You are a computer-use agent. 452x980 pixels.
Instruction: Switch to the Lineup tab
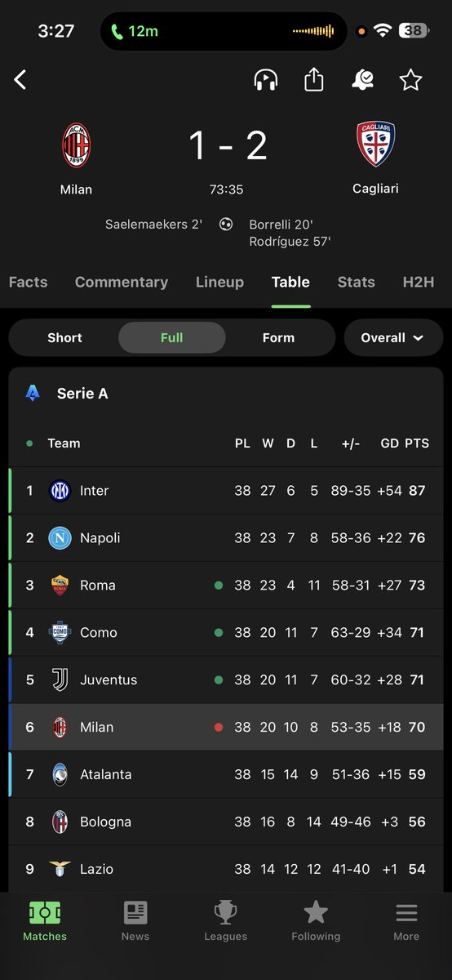[x=219, y=282]
